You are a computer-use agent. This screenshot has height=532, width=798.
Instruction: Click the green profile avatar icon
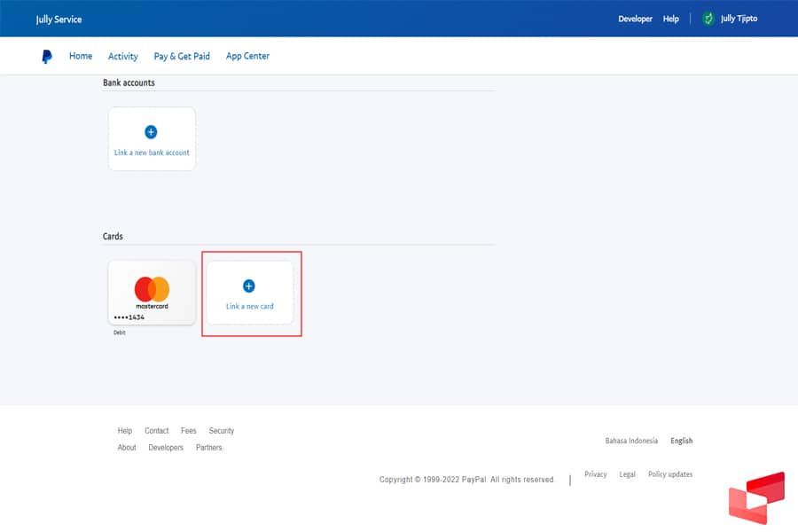(x=708, y=19)
